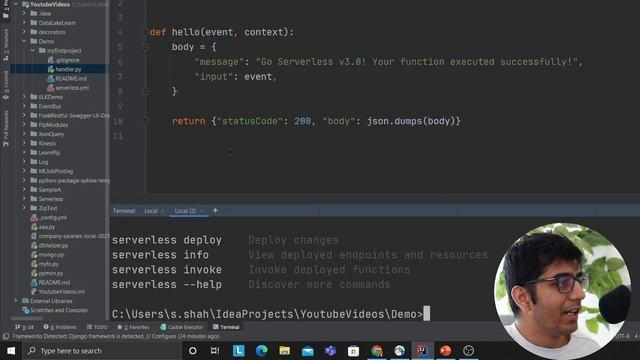Open the blue L app in taskbar
The image size is (640, 360).
click(239, 351)
